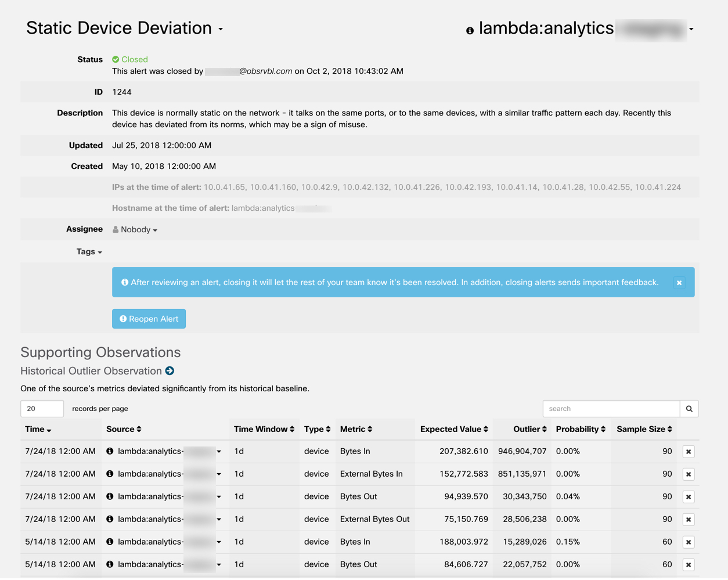728x580 pixels.
Task: Delete the 5/14/18 Bytes Out row
Action: pos(688,565)
